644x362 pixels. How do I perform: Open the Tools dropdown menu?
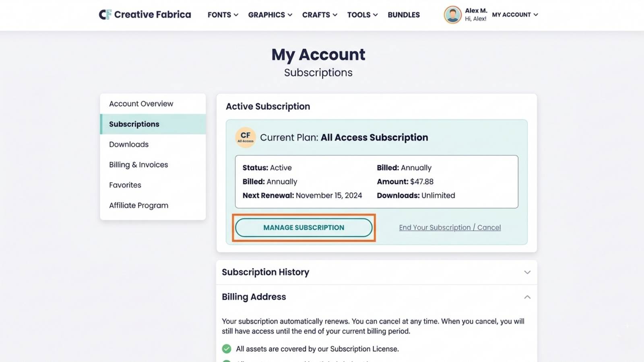362,15
